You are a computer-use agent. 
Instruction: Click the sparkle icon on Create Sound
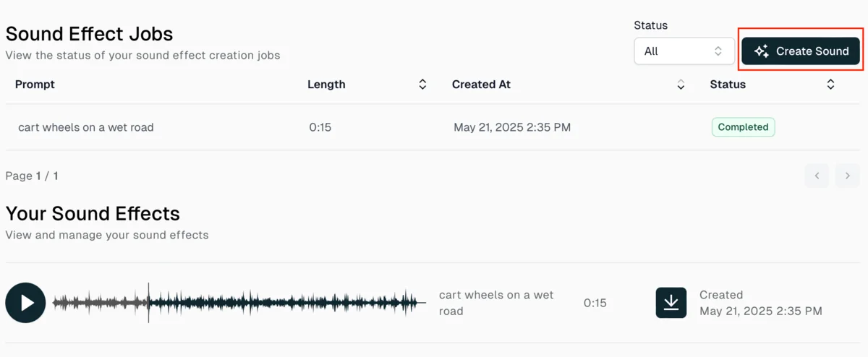(761, 51)
